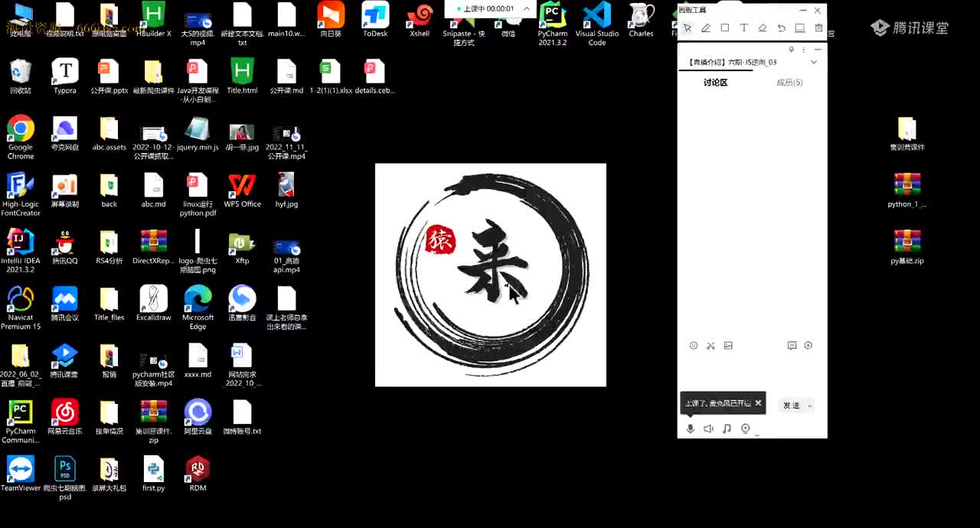The image size is (980, 528).
Task: Open chat settings hexagon icon
Action: tap(808, 346)
